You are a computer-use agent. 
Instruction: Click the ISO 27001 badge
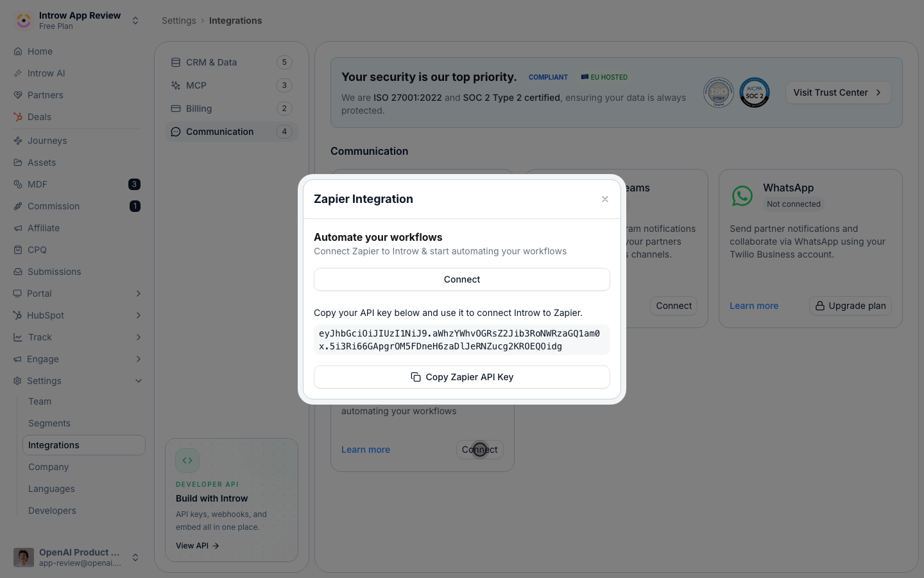pyautogui.click(x=719, y=92)
